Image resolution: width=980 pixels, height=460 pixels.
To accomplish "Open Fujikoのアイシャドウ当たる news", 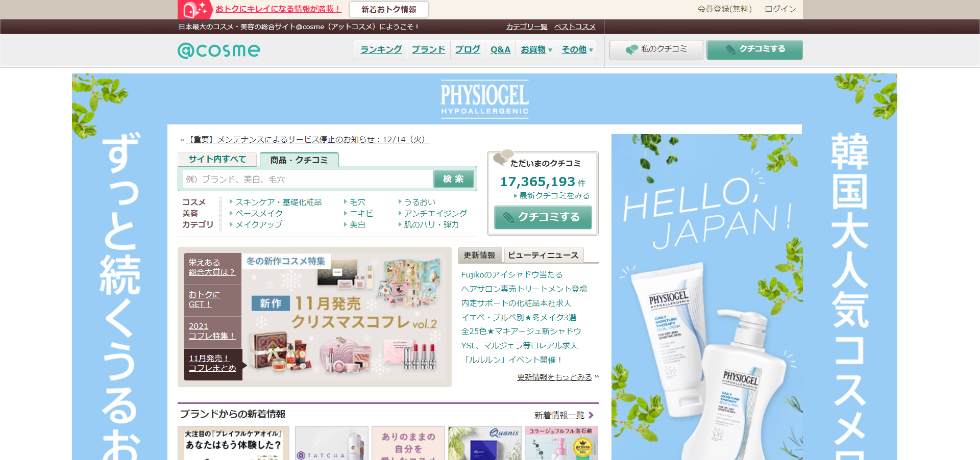I will tap(512, 274).
